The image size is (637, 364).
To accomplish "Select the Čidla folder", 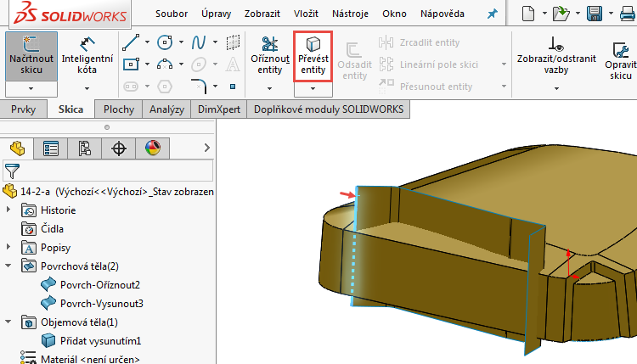I will [x=52, y=229].
